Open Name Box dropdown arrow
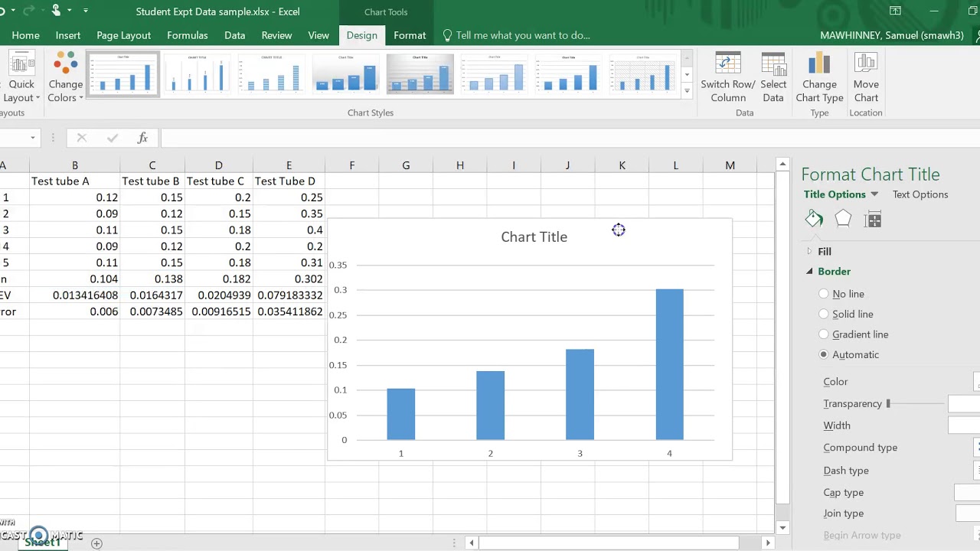 (x=32, y=138)
